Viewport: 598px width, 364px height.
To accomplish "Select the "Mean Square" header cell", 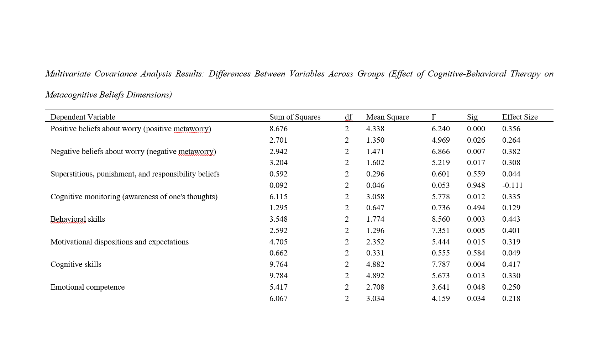I will (x=387, y=117).
